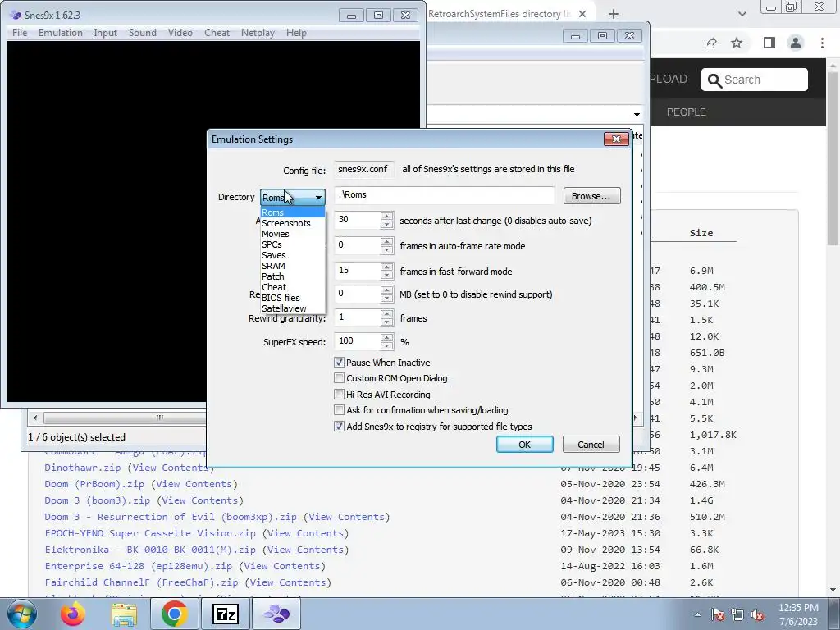Click the website Search box
Image resolution: width=840 pixels, height=630 pixels.
755,80
